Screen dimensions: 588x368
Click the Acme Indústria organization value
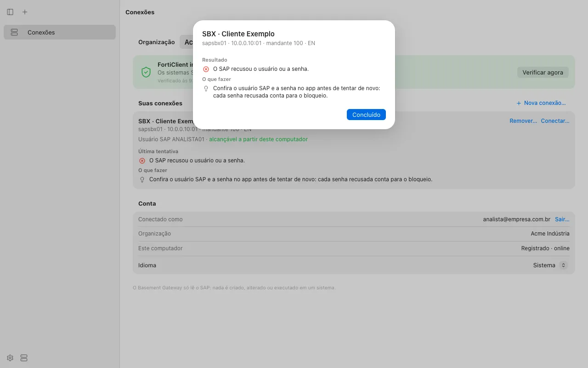pos(550,234)
